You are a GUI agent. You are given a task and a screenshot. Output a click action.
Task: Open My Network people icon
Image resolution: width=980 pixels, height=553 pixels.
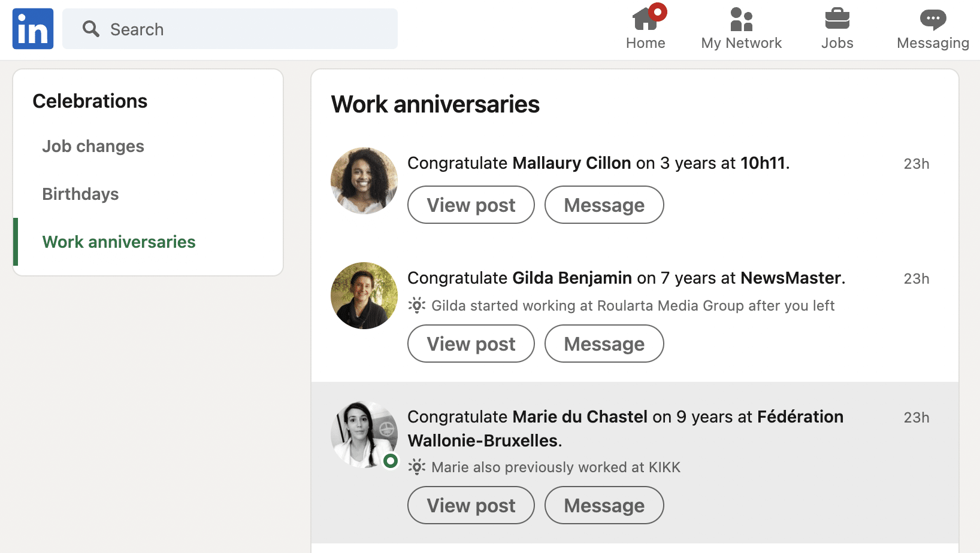pos(741,19)
